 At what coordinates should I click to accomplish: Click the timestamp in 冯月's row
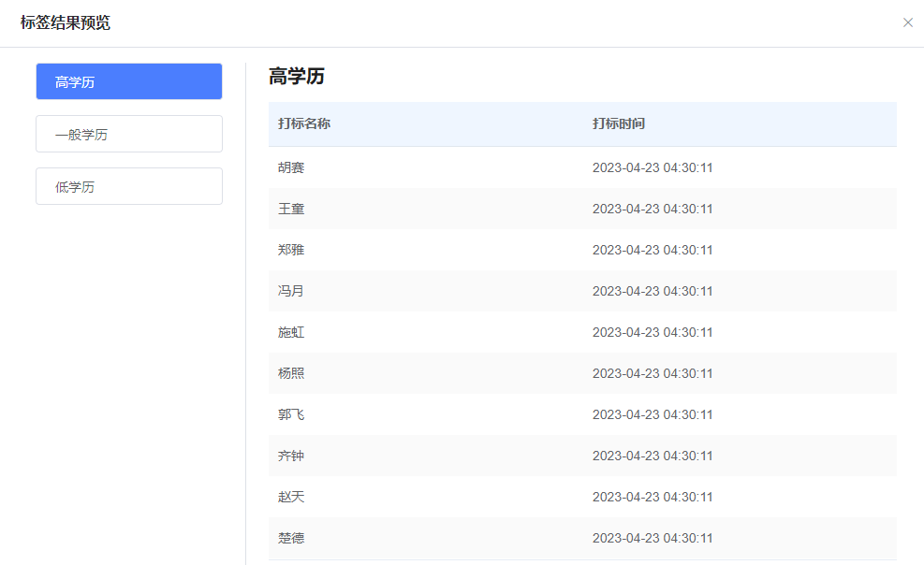[653, 291]
